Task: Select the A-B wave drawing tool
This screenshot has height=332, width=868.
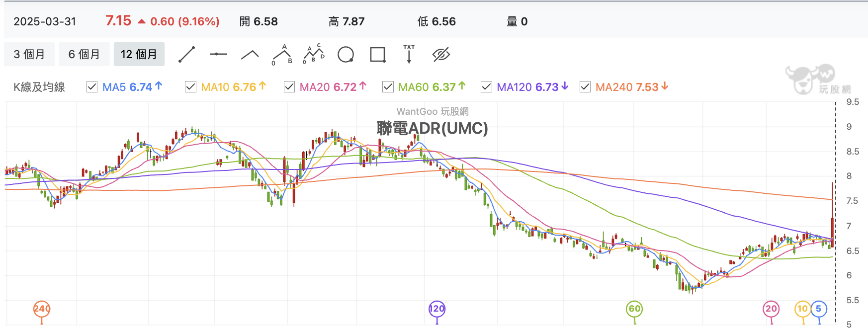Action: (282, 54)
